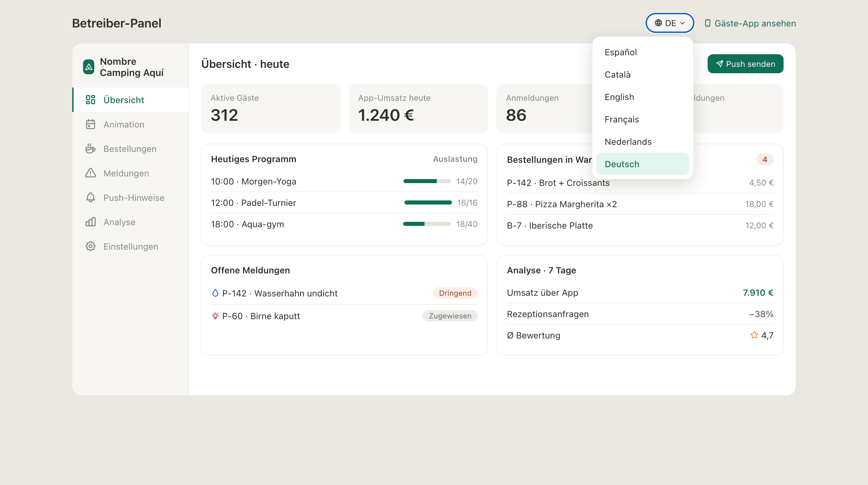868x485 pixels.
Task: Click the paper plane icon on Push senden
Action: (x=719, y=64)
